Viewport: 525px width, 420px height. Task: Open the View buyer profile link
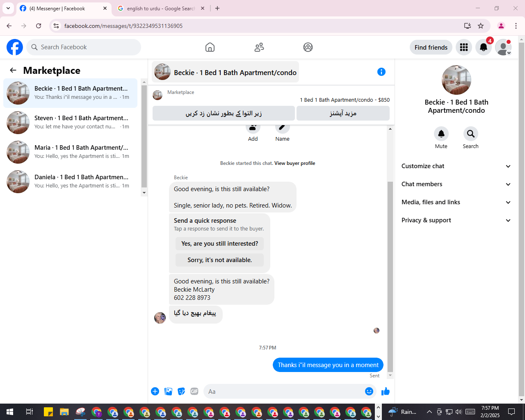pyautogui.click(x=295, y=163)
